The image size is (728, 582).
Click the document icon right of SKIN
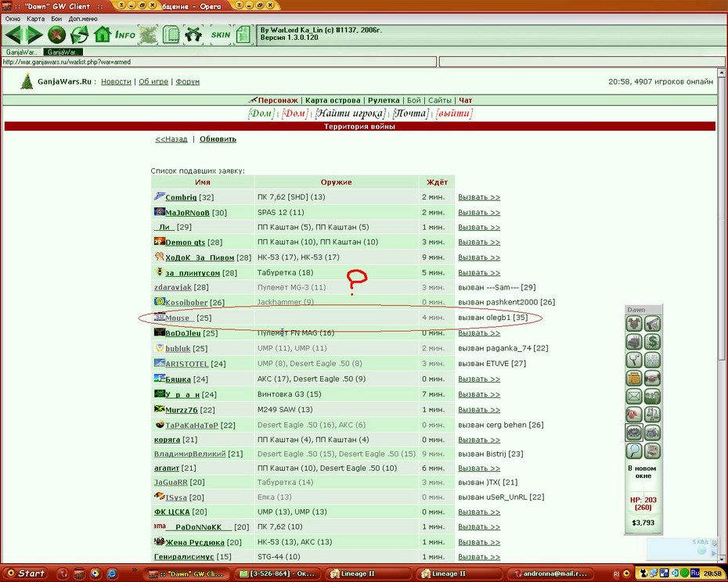tap(243, 34)
